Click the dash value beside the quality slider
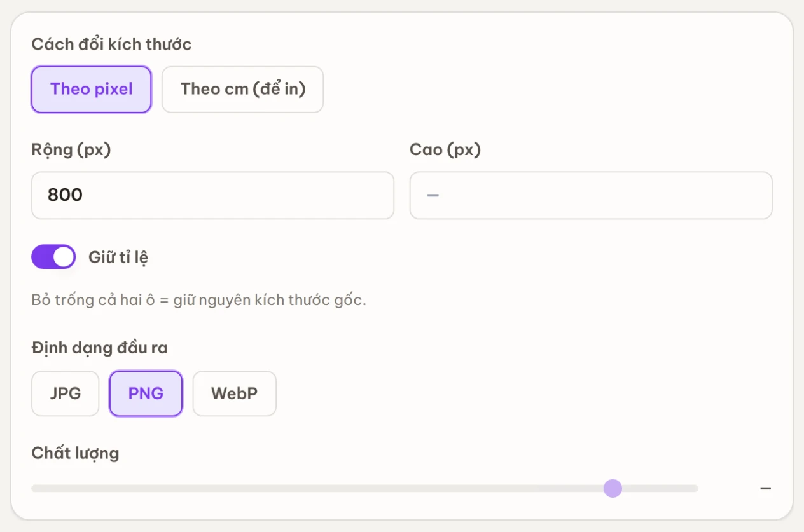This screenshot has height=532, width=804. (x=766, y=488)
